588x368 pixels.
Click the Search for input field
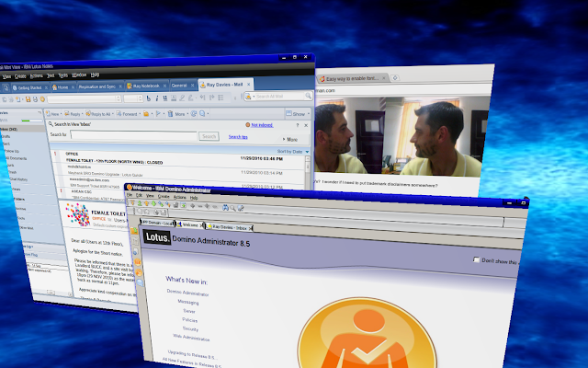pyautogui.click(x=133, y=135)
